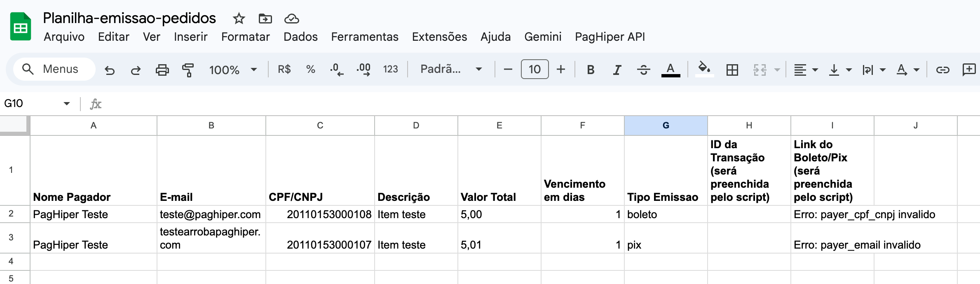980x284 pixels.
Task: Toggle italic formatting
Action: (617, 70)
